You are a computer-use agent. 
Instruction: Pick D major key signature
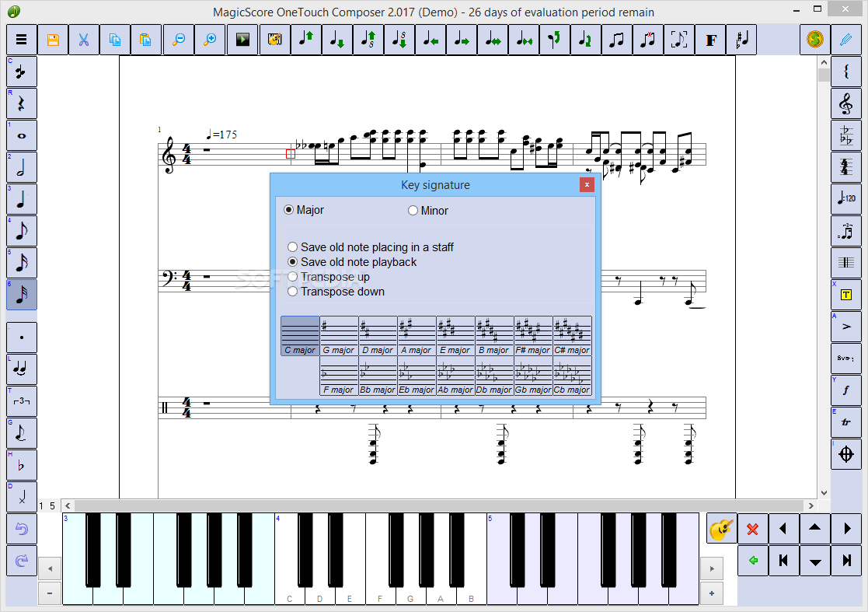(x=378, y=336)
